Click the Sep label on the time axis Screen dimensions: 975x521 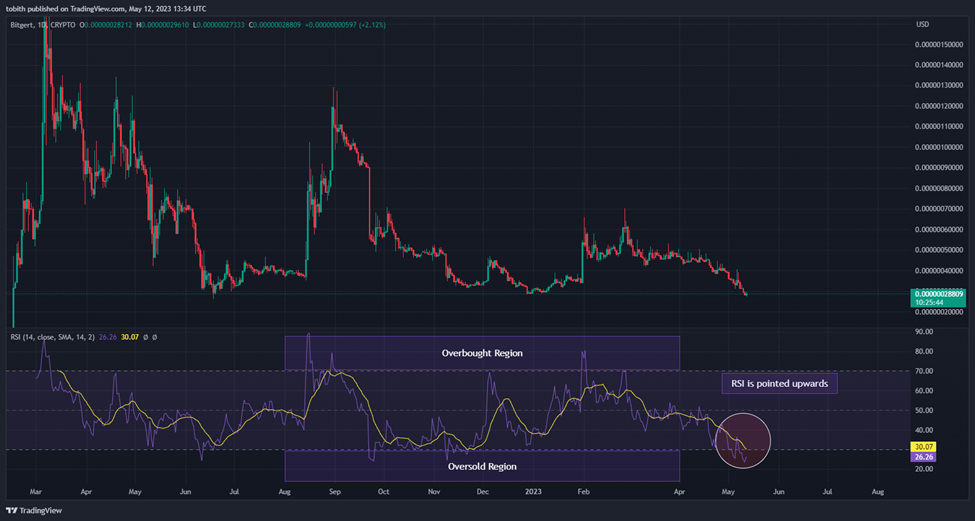335,492
